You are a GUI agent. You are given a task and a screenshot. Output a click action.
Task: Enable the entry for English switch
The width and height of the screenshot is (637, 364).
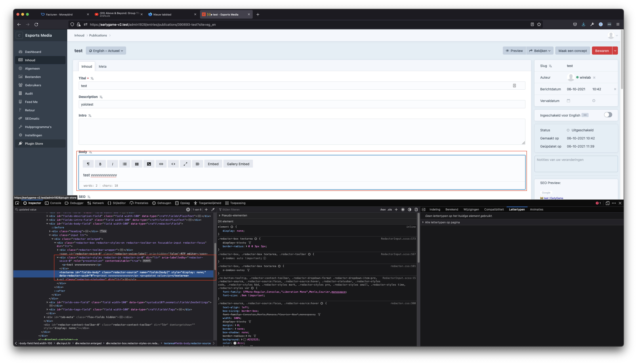point(608,115)
